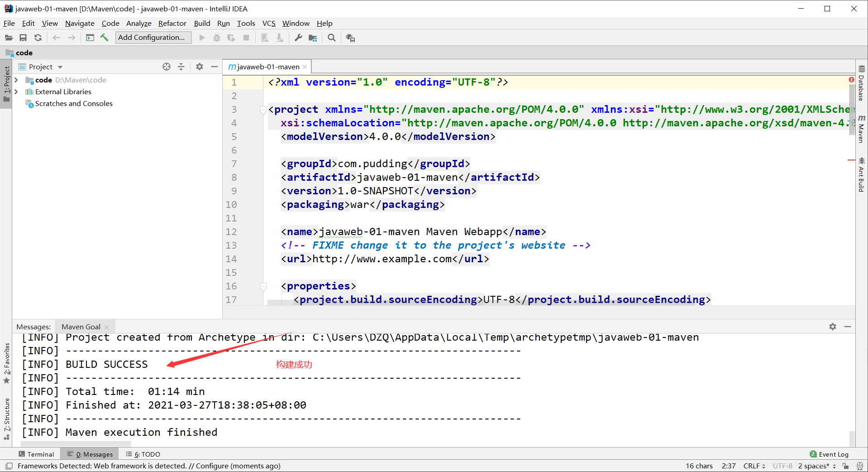Open the indent 2 spaces dropdown
The width and height of the screenshot is (868, 472).
coord(817,466)
